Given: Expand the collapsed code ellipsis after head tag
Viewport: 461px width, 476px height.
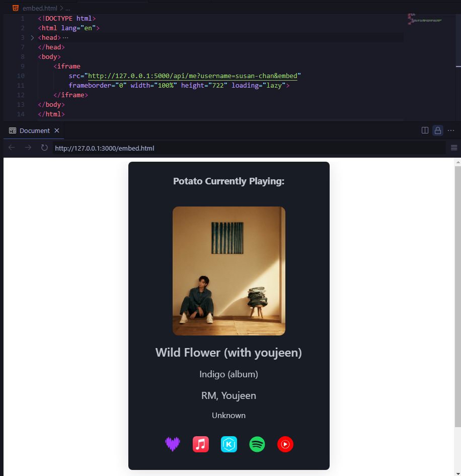Looking at the screenshot, I should click(65, 38).
